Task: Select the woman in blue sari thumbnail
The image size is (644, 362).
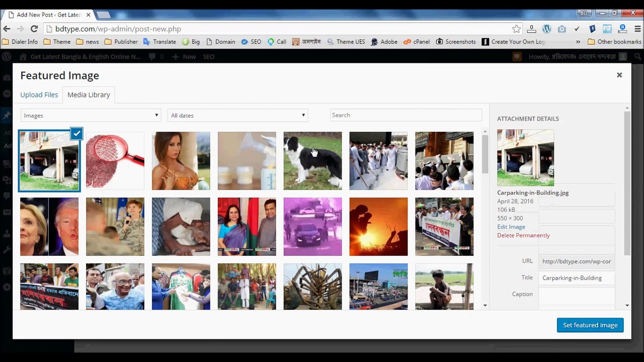Action: 247,227
